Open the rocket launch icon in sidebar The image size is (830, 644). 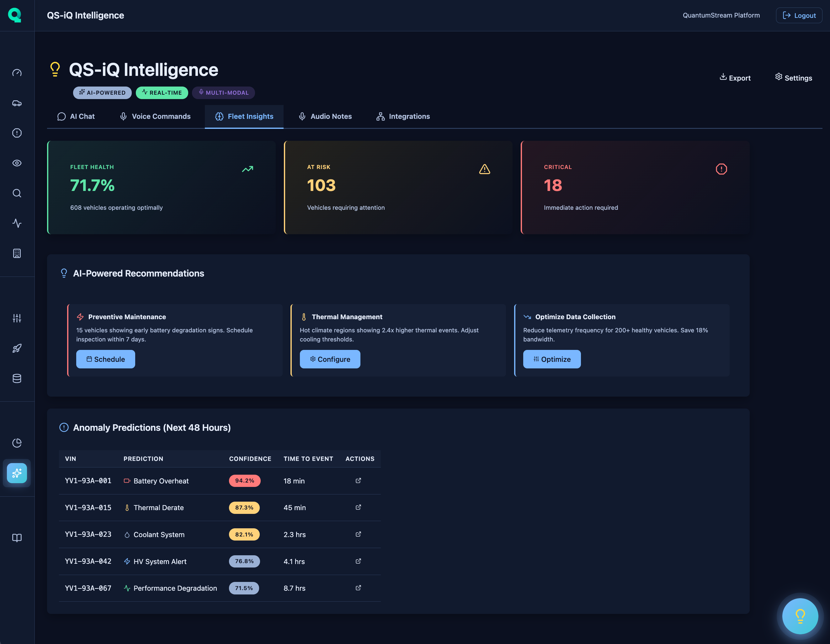click(17, 348)
